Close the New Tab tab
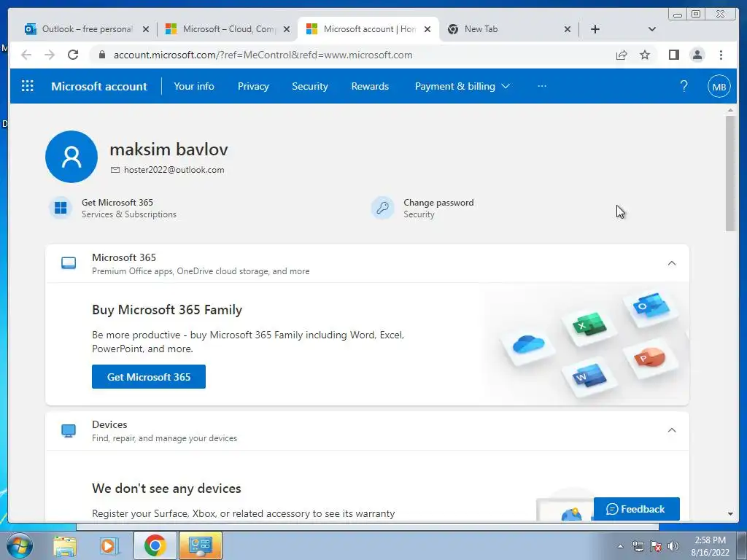The image size is (747, 560). point(567,29)
